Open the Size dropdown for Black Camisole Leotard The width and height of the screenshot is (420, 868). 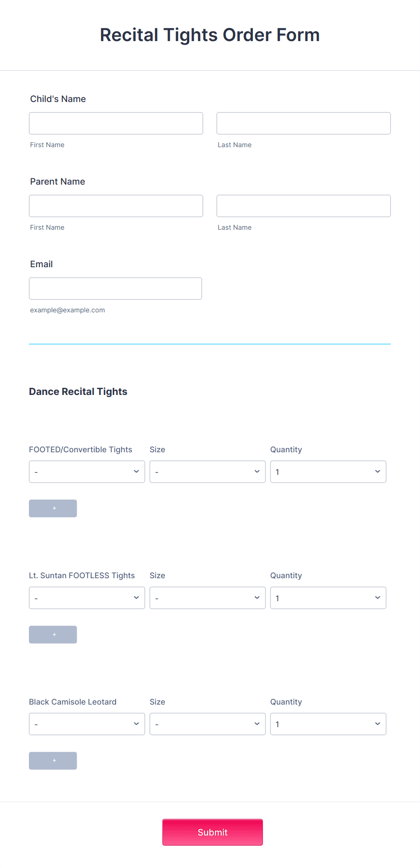pyautogui.click(x=207, y=724)
